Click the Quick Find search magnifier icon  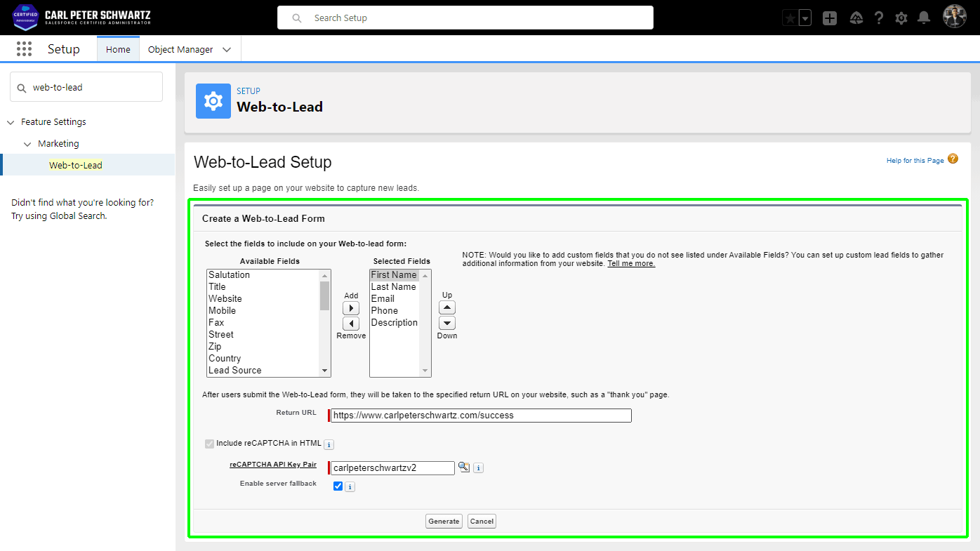tap(21, 88)
